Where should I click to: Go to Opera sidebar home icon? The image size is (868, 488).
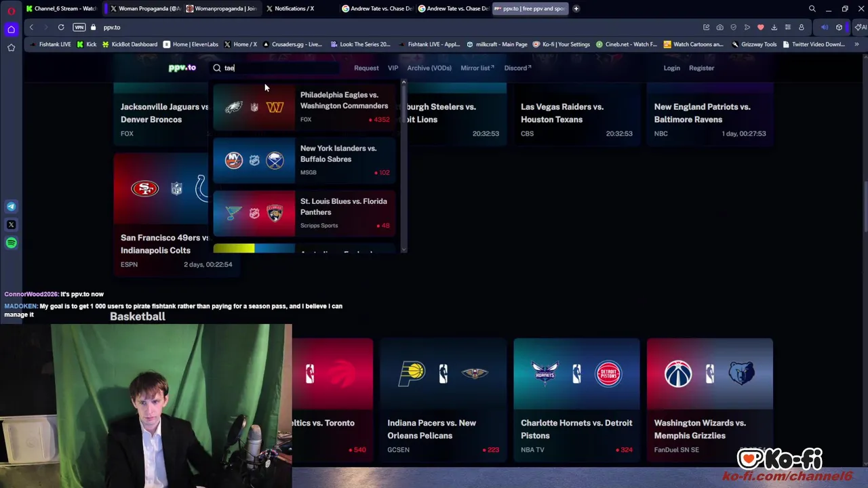(11, 29)
